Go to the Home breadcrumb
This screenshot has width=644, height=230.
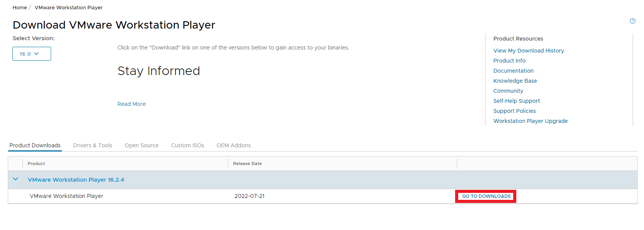20,7
